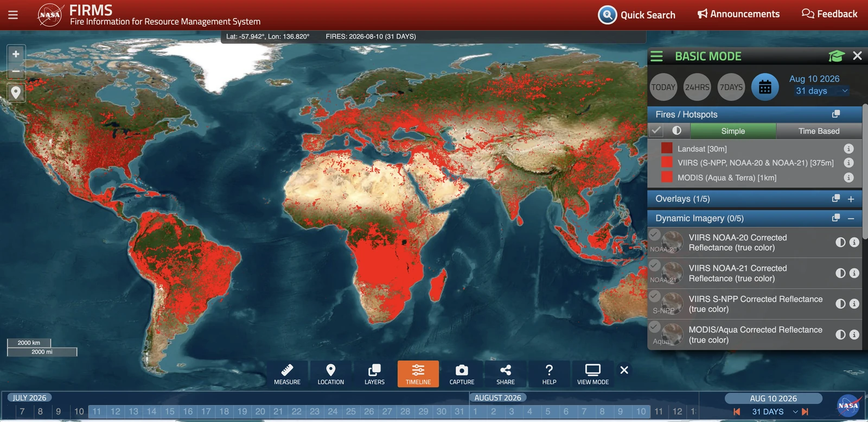Open Feedback
The image size is (868, 422).
[x=829, y=14]
